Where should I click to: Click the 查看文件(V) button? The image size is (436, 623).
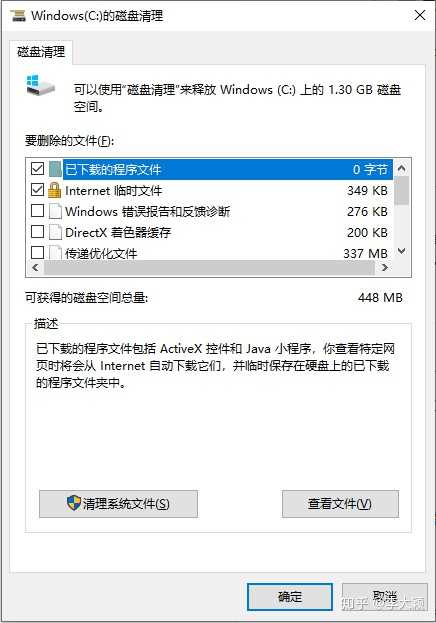coord(340,504)
